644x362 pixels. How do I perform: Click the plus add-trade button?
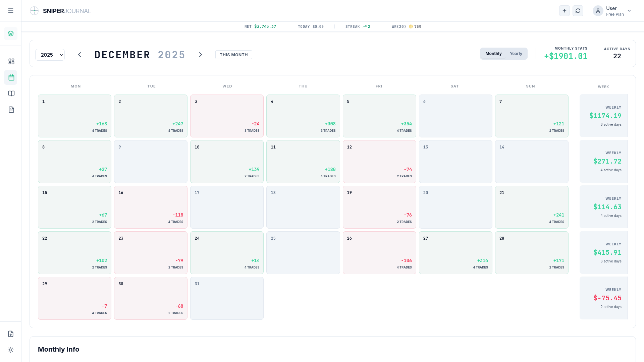click(x=565, y=11)
